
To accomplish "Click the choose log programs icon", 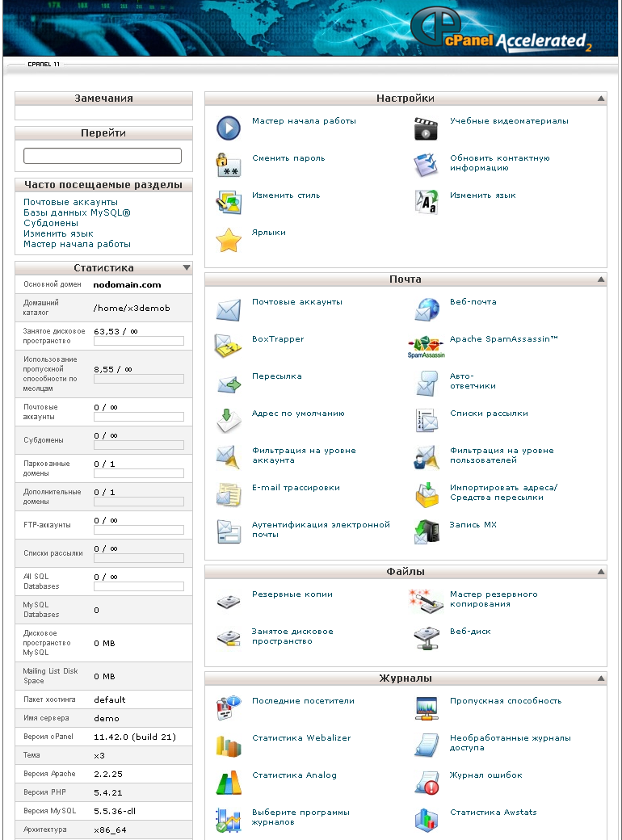I will point(229,820).
